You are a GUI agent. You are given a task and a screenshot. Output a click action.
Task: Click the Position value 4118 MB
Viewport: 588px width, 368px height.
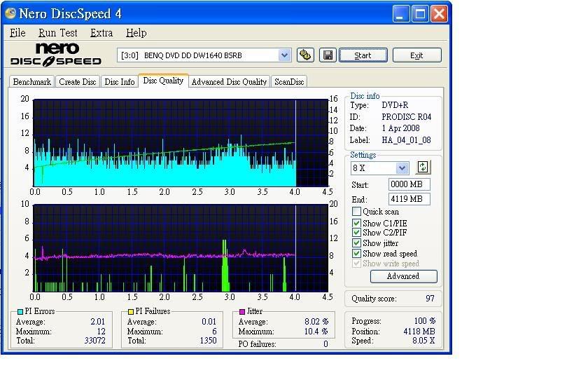419,332
